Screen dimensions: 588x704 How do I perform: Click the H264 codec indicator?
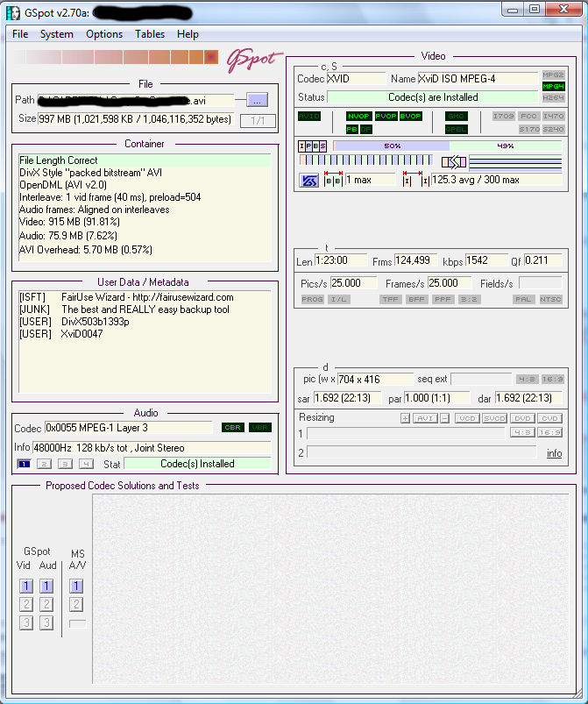click(x=553, y=97)
